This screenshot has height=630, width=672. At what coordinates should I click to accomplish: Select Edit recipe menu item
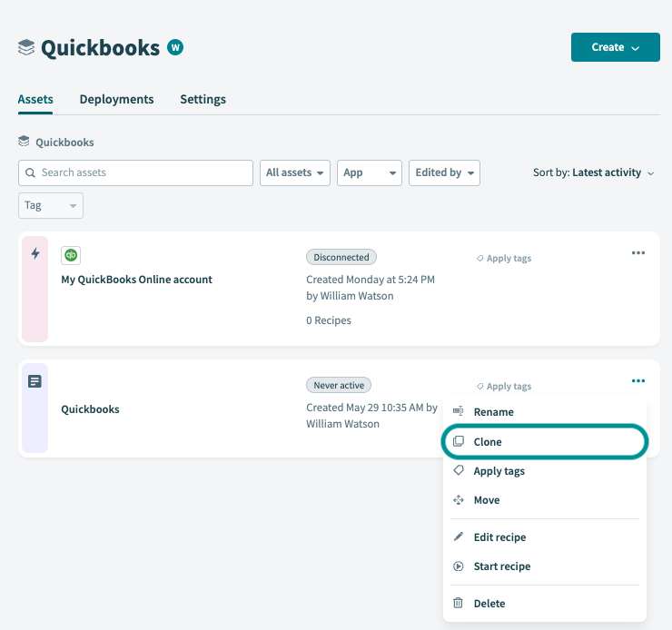tap(544, 537)
